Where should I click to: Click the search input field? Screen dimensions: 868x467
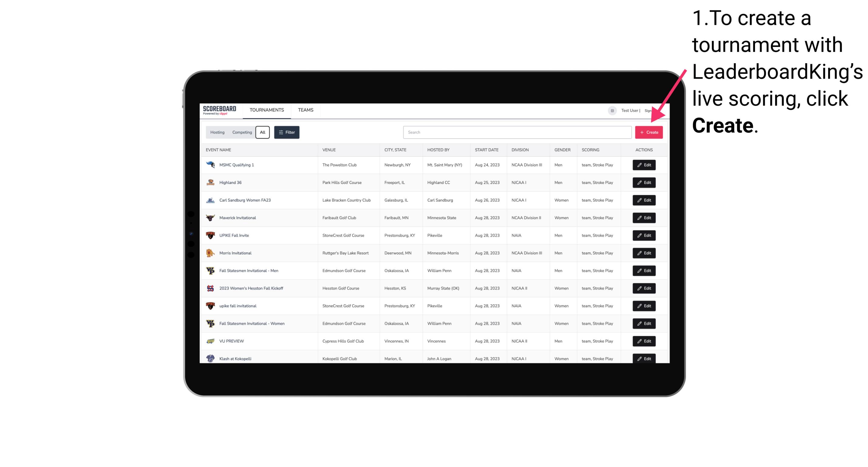pyautogui.click(x=518, y=132)
